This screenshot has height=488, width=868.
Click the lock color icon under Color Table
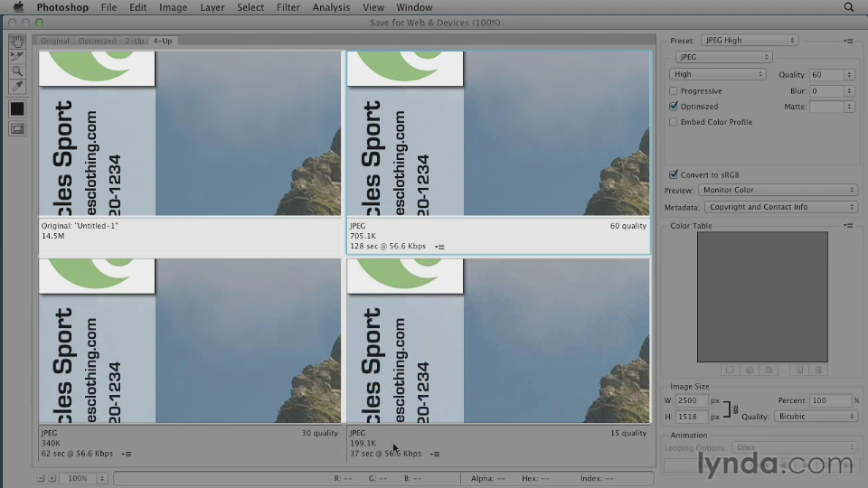tap(769, 370)
